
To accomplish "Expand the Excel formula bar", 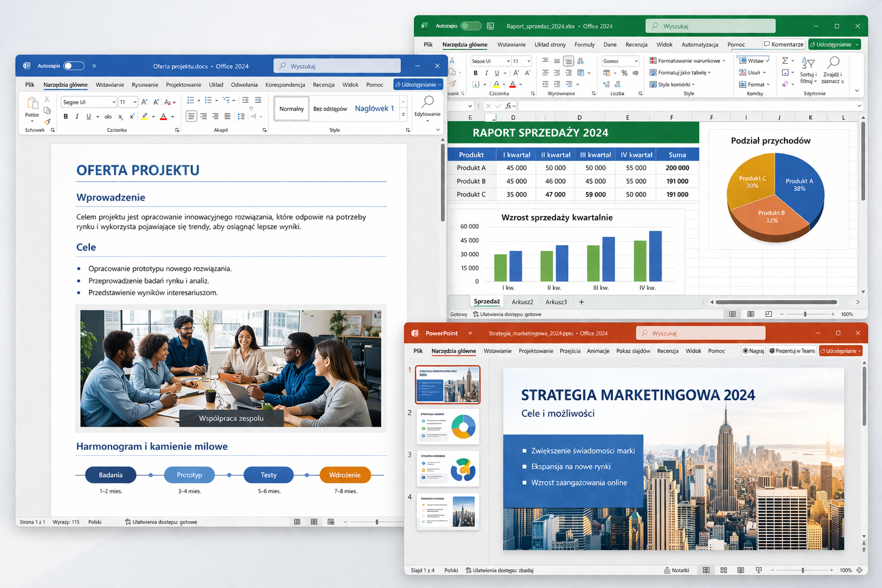I will click(x=859, y=106).
